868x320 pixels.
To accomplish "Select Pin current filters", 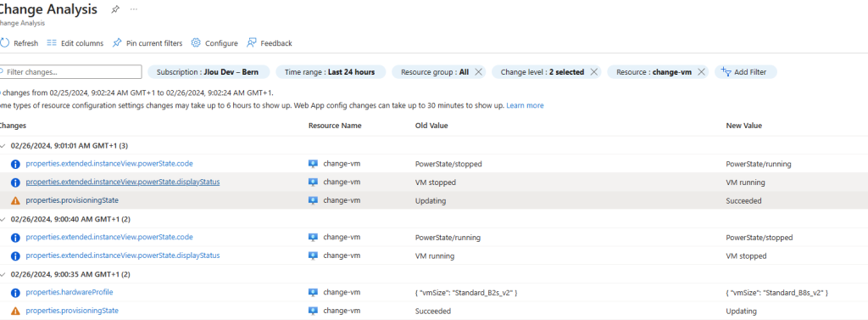I will (x=147, y=43).
